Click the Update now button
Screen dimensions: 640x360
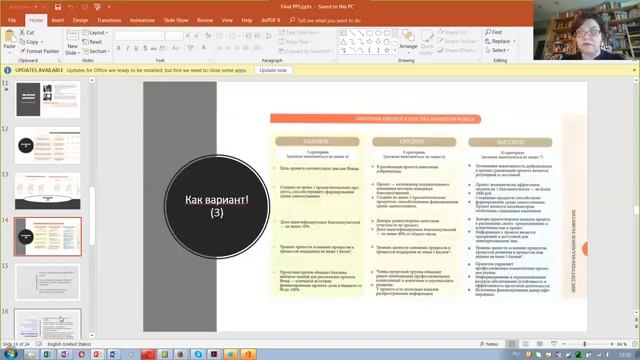pos(273,70)
